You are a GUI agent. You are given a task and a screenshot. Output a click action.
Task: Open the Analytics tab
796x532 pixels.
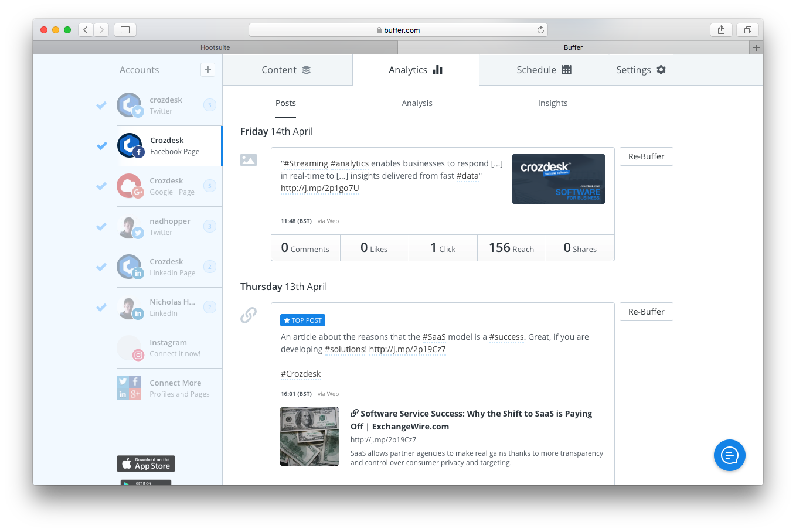(x=416, y=70)
